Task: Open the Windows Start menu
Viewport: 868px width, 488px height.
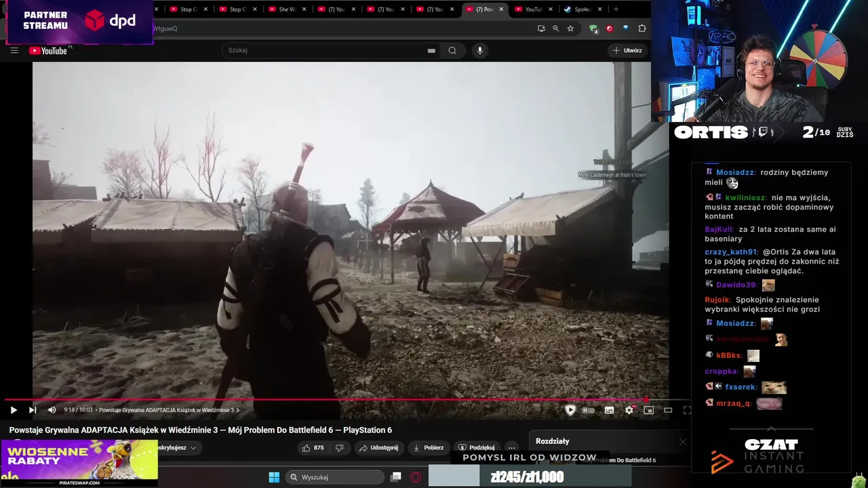Action: tap(274, 477)
